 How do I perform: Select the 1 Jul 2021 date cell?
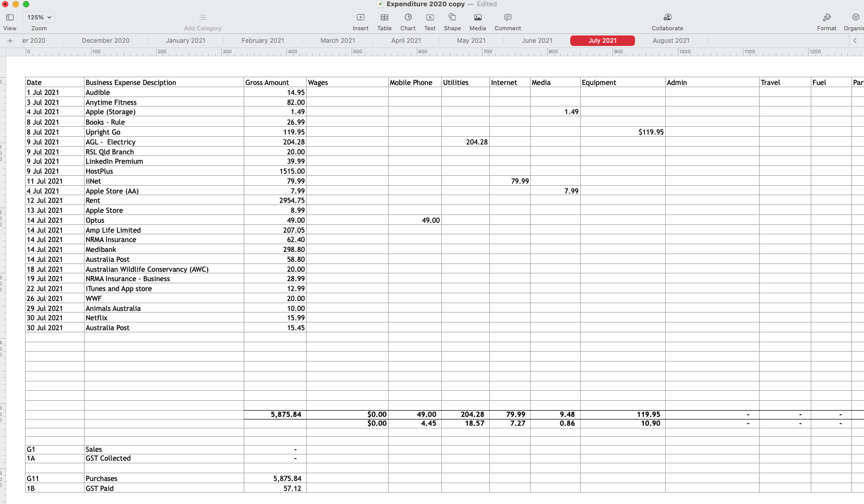(55, 92)
